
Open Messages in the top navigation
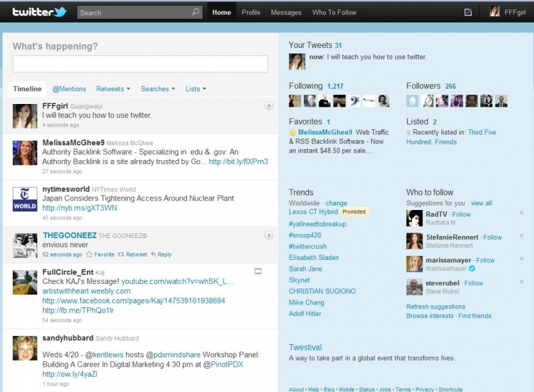tap(286, 12)
